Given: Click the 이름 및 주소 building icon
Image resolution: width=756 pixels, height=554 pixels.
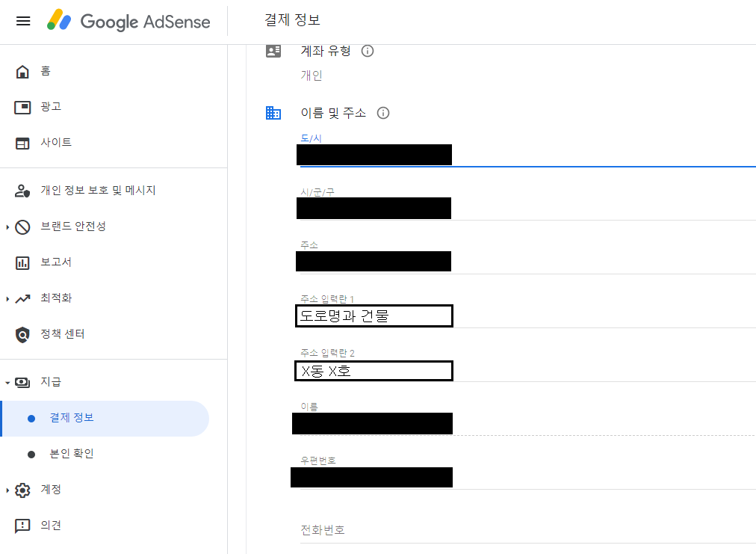Looking at the screenshot, I should tap(273, 113).
